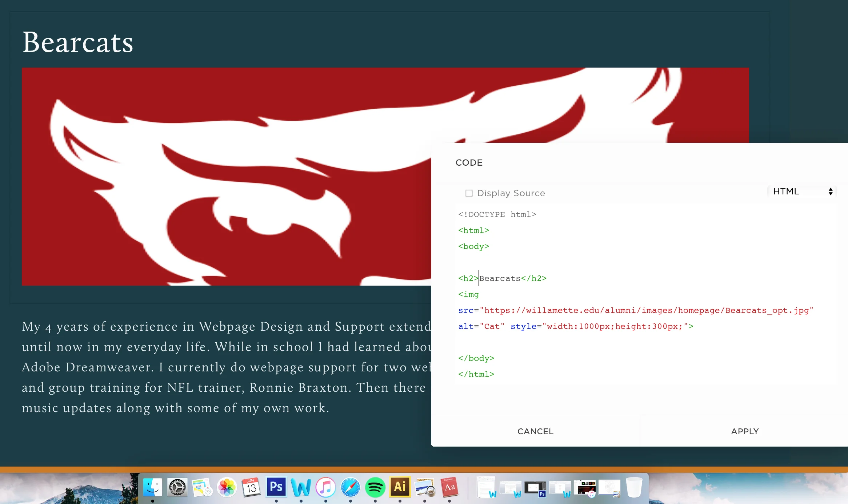Screen dimensions: 848x504
Task: Open the Dictionary app in dock
Action: coord(449,487)
